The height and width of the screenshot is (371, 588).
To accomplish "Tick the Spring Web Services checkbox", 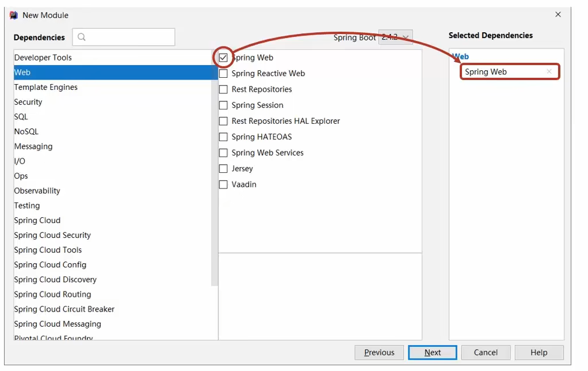I will coord(223,153).
